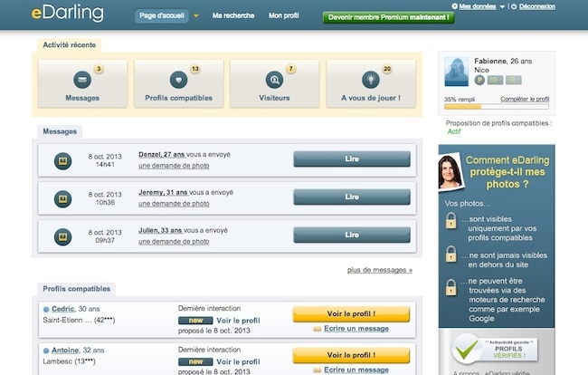Open Mon profil in navigation
This screenshot has height=375, width=588.
[x=283, y=15]
